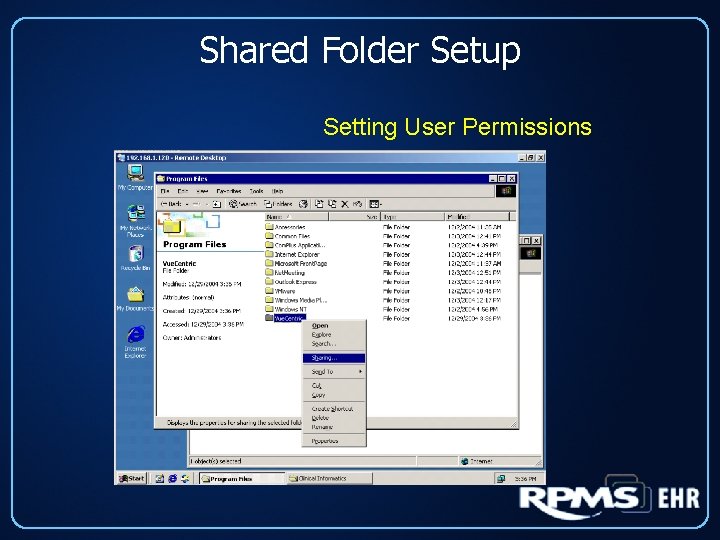Viewport: 720px width, 540px height.
Task: Open the Favorites menu
Action: pos(229,191)
